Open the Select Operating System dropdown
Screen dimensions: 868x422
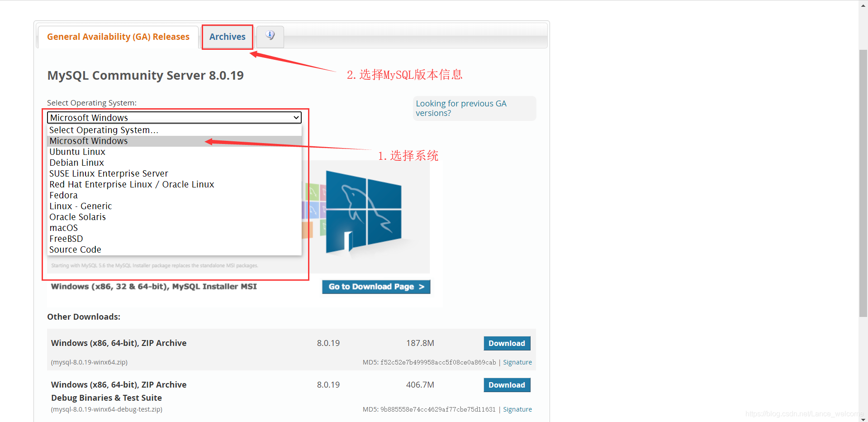(174, 118)
